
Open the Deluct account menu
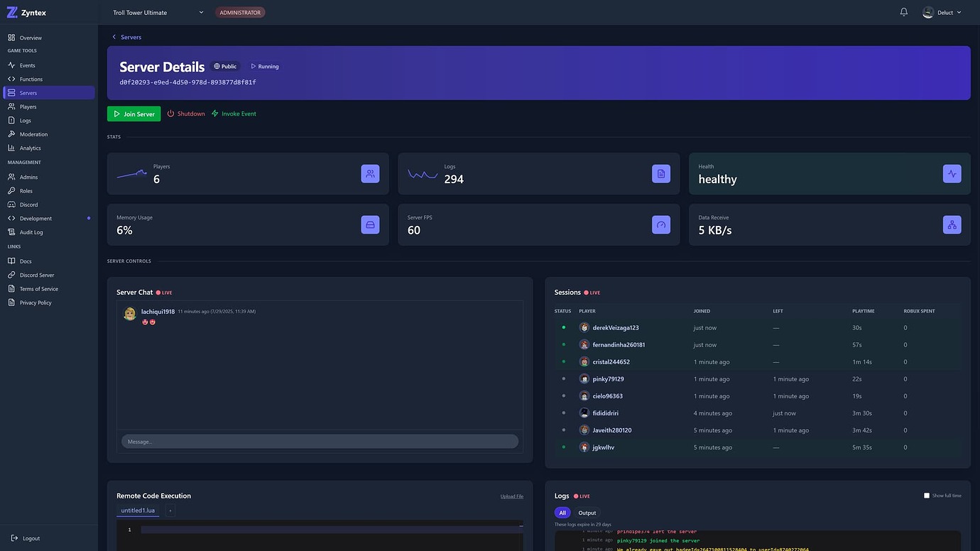[942, 12]
